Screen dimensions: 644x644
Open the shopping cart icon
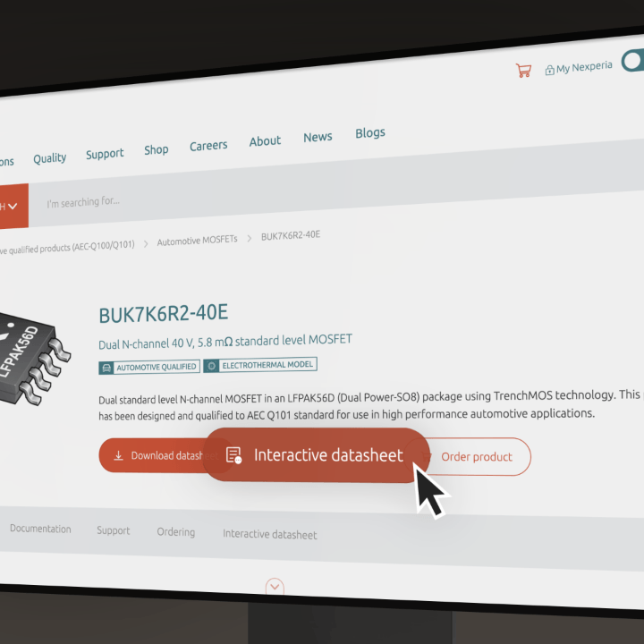pyautogui.click(x=523, y=71)
